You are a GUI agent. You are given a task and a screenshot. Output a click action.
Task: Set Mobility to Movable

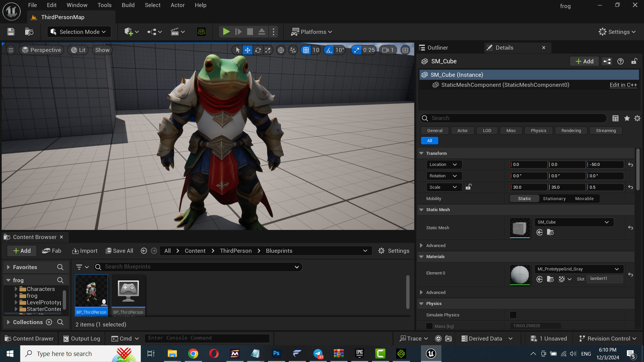(584, 199)
